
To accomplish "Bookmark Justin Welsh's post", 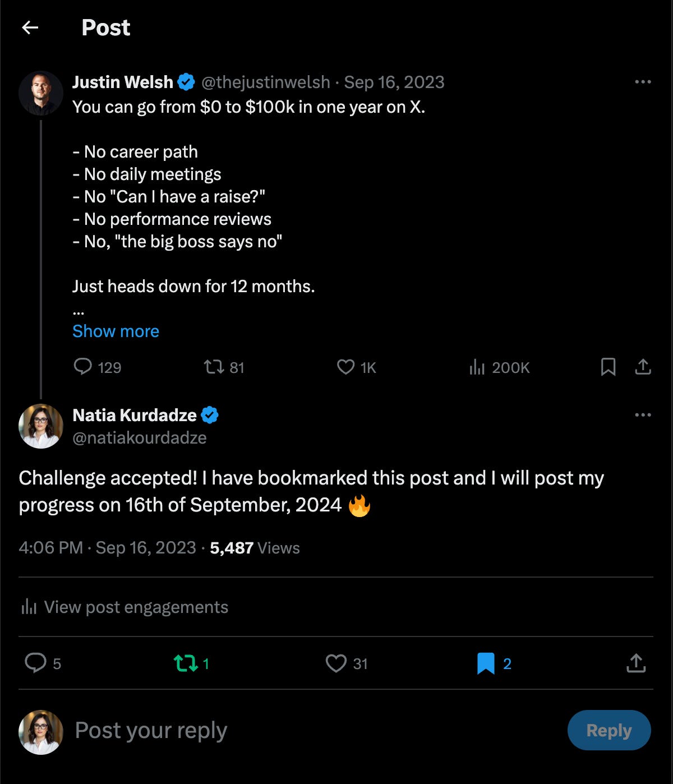I will (608, 367).
